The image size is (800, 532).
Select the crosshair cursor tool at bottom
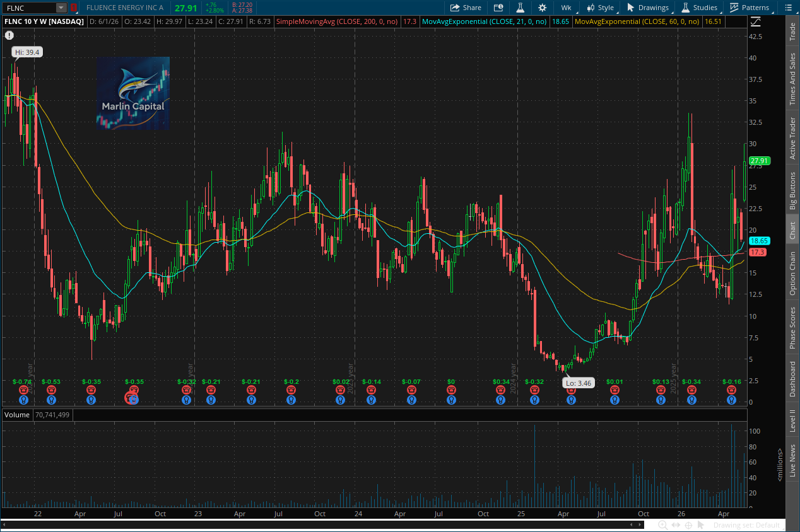tap(690, 525)
